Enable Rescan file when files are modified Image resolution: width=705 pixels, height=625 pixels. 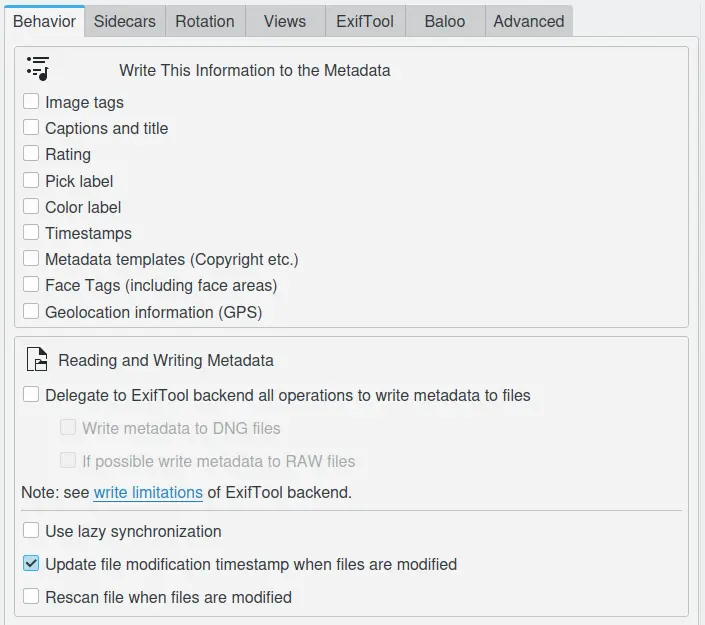click(x=31, y=597)
